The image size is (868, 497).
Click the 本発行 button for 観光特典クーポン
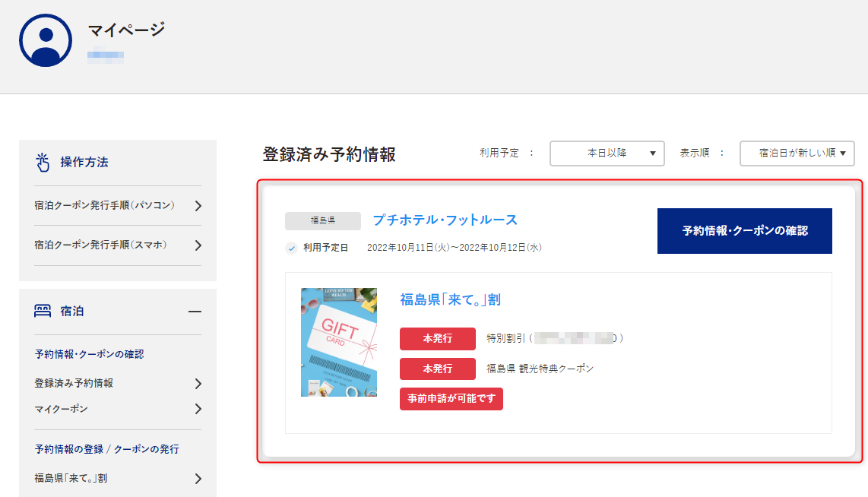(x=437, y=369)
